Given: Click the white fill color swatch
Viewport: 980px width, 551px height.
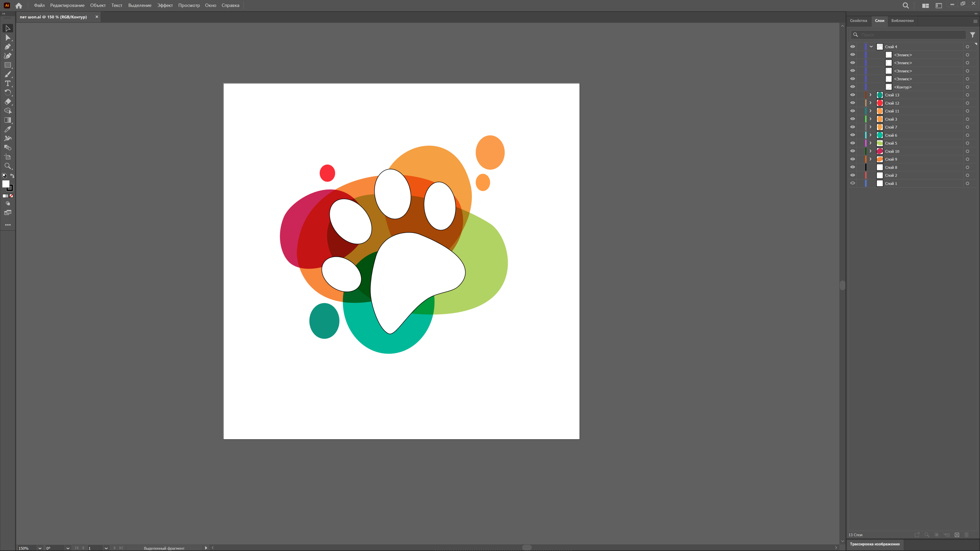Looking at the screenshot, I should (x=6, y=184).
